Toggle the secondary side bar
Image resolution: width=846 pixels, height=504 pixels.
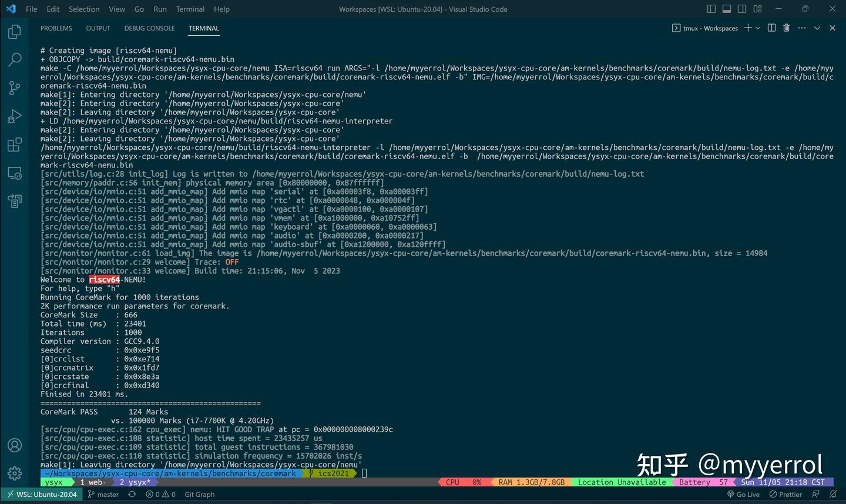pyautogui.click(x=742, y=9)
